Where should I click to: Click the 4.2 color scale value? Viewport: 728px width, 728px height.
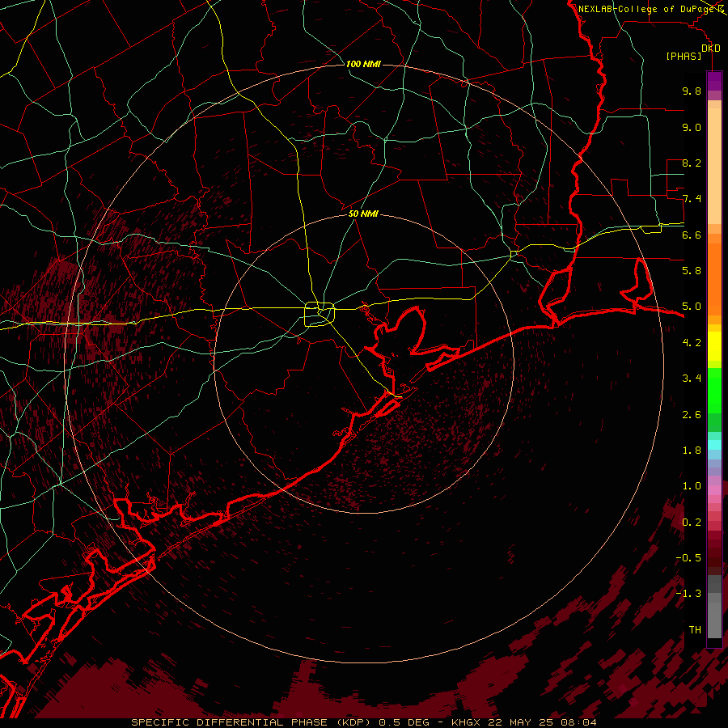point(692,343)
